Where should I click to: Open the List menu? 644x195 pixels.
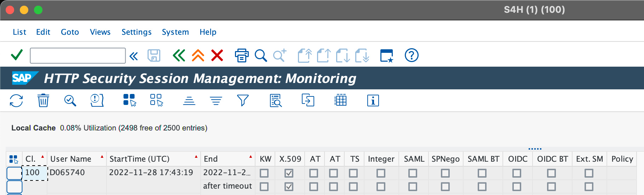pos(19,32)
